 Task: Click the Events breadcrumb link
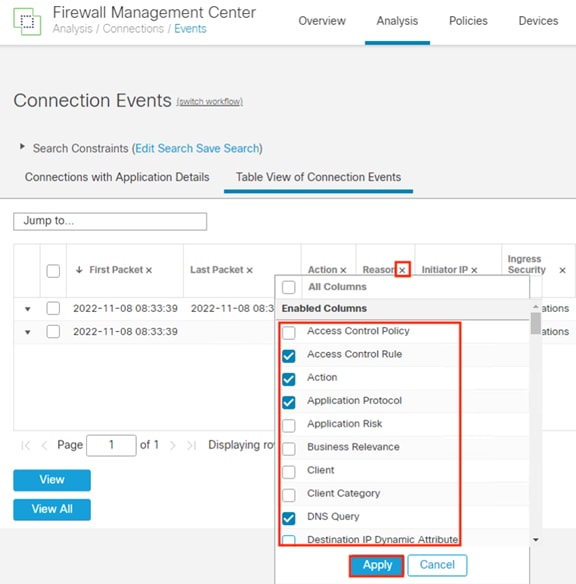(190, 29)
